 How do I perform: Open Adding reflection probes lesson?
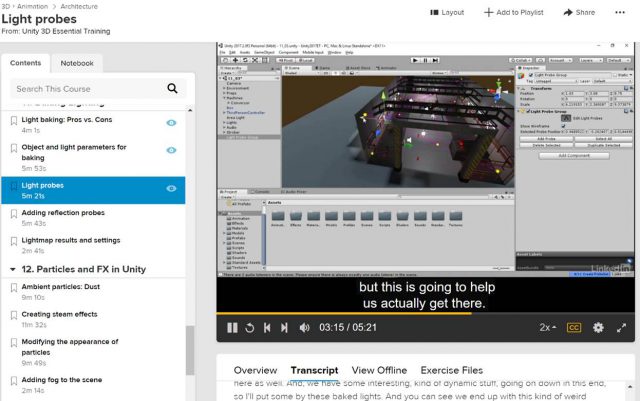[x=63, y=213]
